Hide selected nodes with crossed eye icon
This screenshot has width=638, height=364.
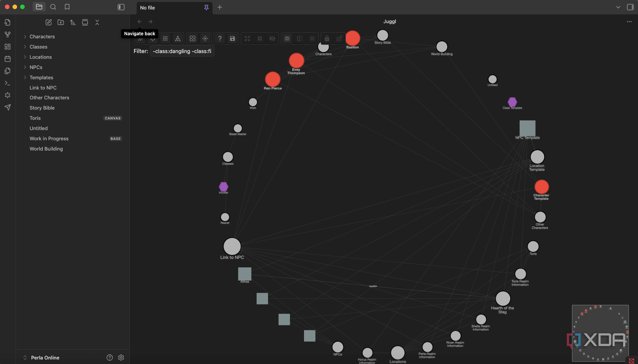(x=272, y=39)
